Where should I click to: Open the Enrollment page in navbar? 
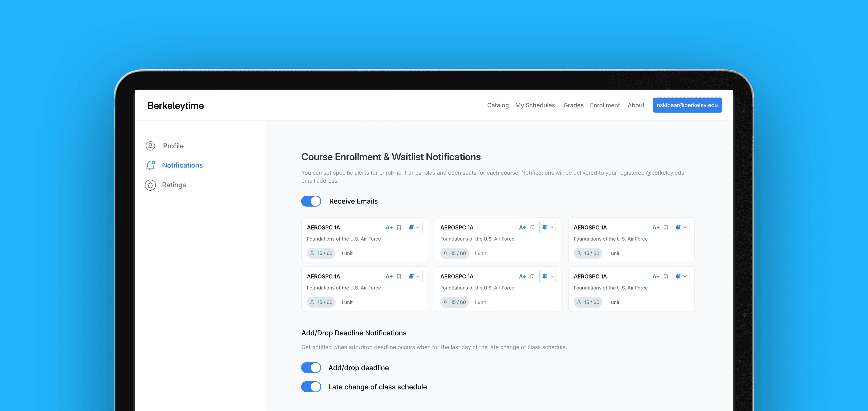pyautogui.click(x=605, y=105)
